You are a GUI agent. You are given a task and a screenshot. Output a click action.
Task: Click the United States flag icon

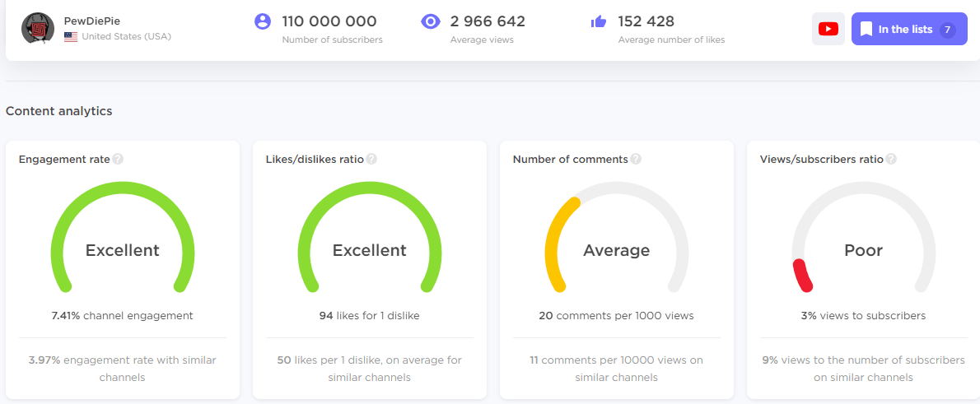tap(71, 37)
